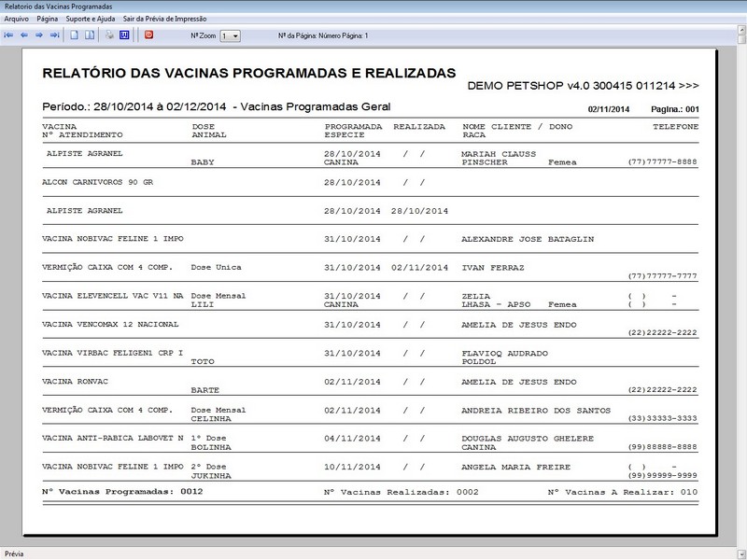This screenshot has height=560, width=747.
Task: Click the realized date 02/11/2014 for IVAN FERRAZ
Action: click(x=419, y=268)
